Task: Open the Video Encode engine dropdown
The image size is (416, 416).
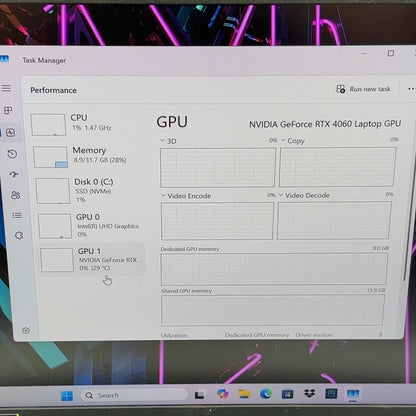Action: coord(186,196)
